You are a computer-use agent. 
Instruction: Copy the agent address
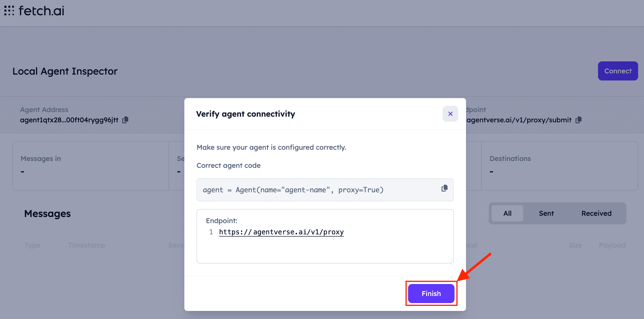(x=125, y=120)
